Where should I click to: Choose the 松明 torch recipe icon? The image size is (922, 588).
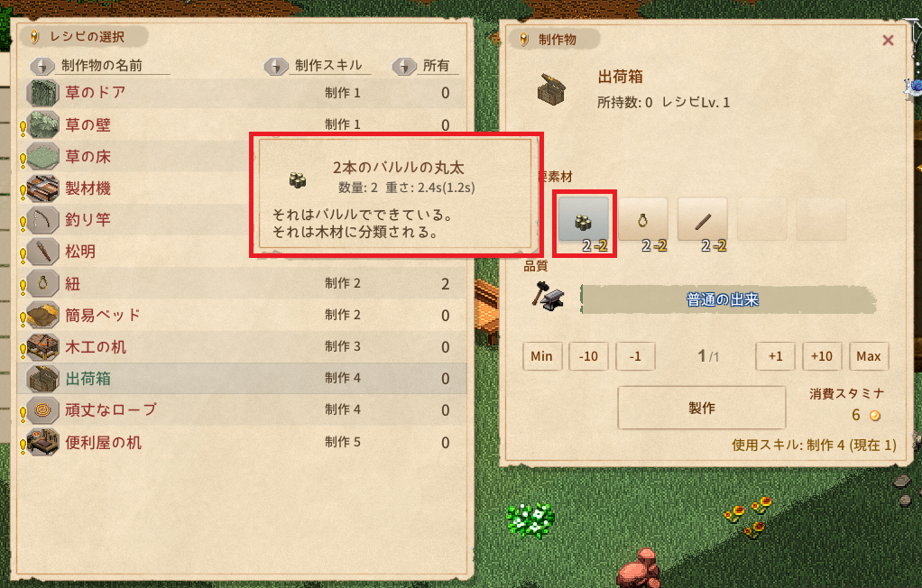pyautogui.click(x=43, y=252)
